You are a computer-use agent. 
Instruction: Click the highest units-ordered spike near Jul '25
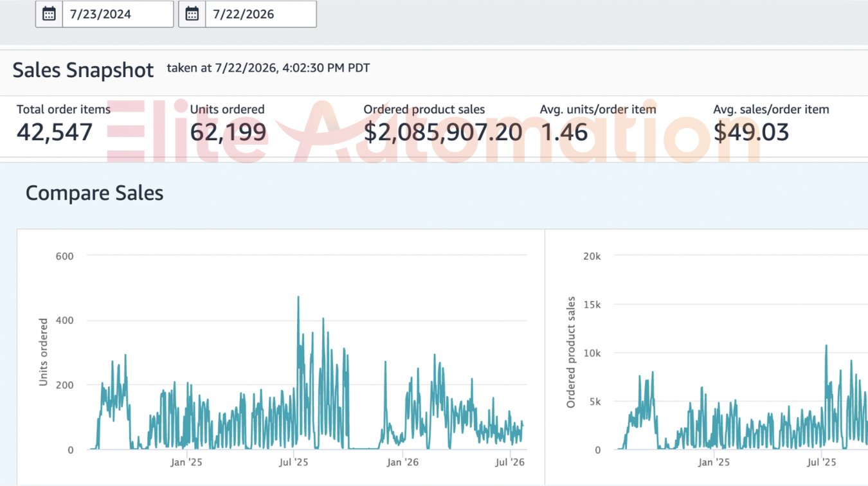(x=298, y=298)
